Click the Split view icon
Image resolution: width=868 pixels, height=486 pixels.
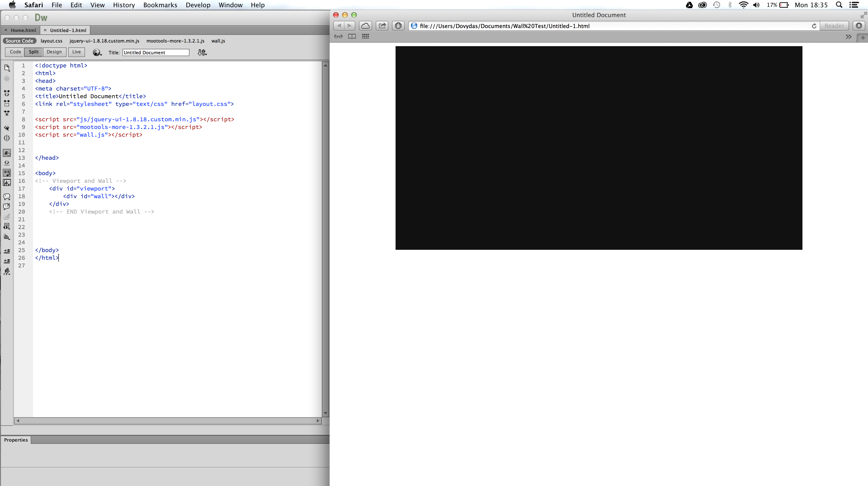coord(33,52)
